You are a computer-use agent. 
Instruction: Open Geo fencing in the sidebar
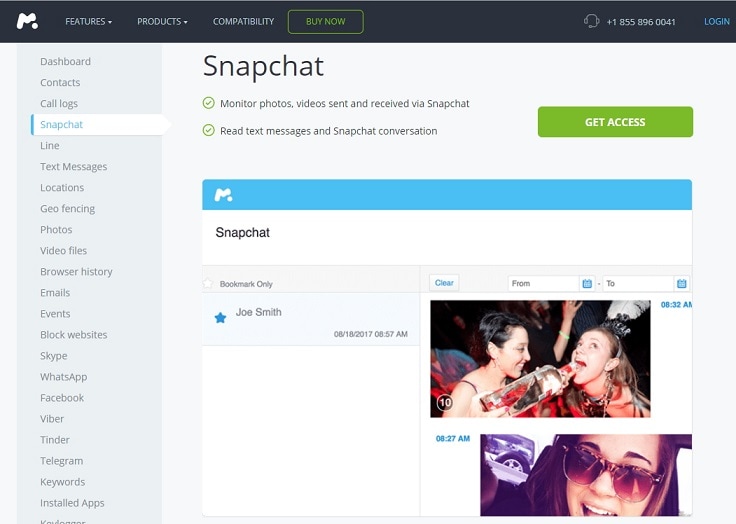pyautogui.click(x=67, y=208)
